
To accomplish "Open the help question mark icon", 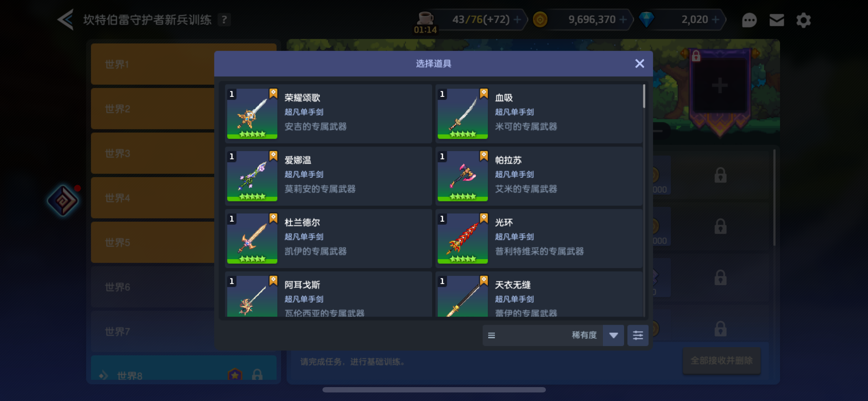I will (x=224, y=20).
